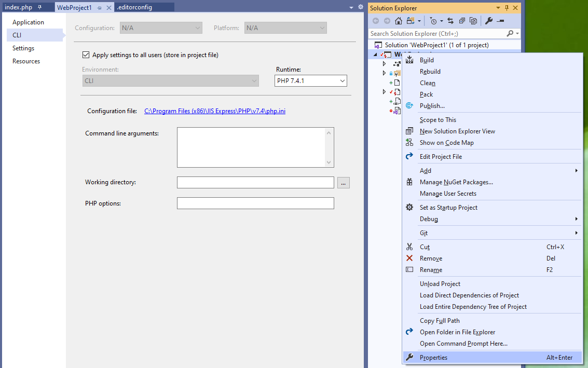Select Settings in the left property page list
The image size is (588, 368).
click(x=23, y=48)
